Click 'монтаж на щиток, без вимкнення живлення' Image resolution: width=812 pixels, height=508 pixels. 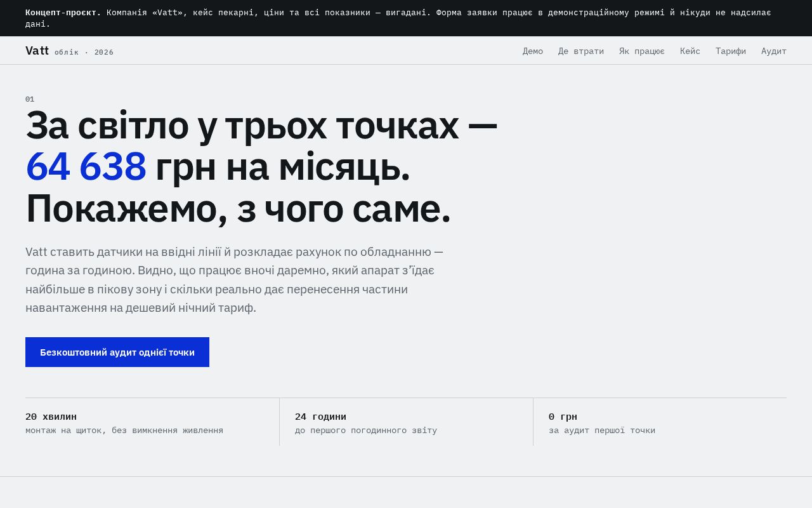pos(124,431)
